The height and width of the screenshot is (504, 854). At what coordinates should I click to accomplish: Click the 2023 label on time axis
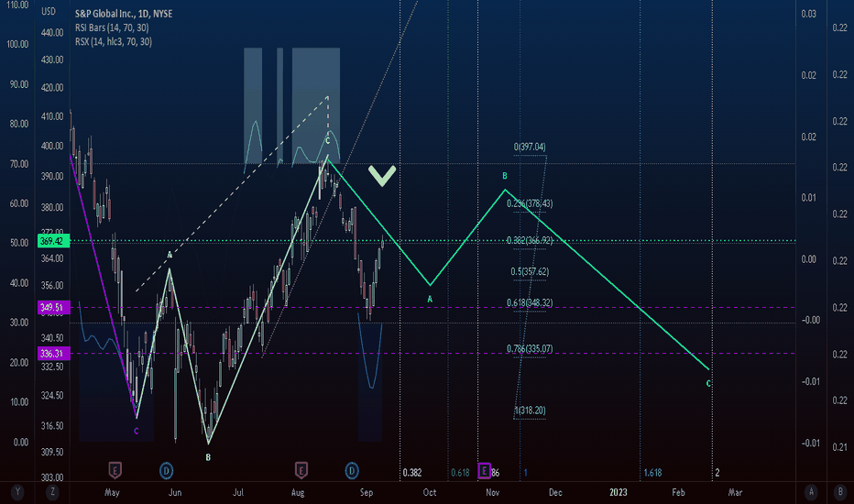pyautogui.click(x=619, y=493)
